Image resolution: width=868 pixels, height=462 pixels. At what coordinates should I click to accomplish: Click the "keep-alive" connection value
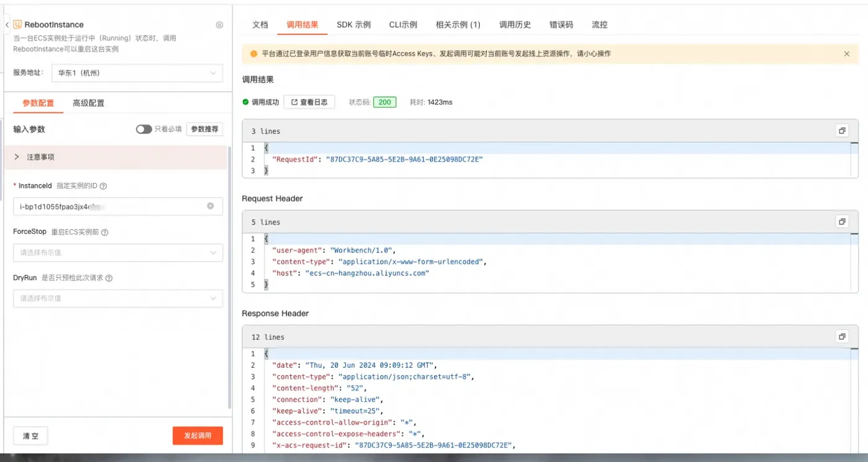(356, 399)
